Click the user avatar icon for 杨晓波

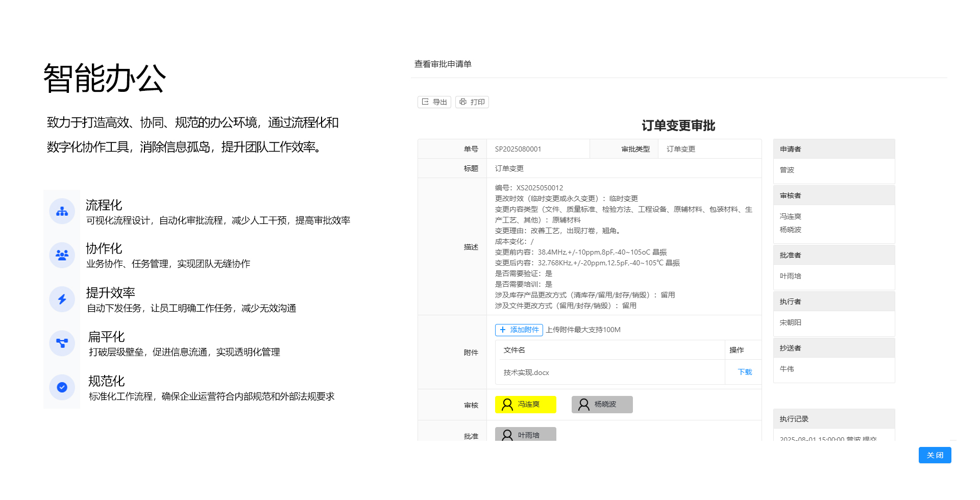pyautogui.click(x=583, y=405)
